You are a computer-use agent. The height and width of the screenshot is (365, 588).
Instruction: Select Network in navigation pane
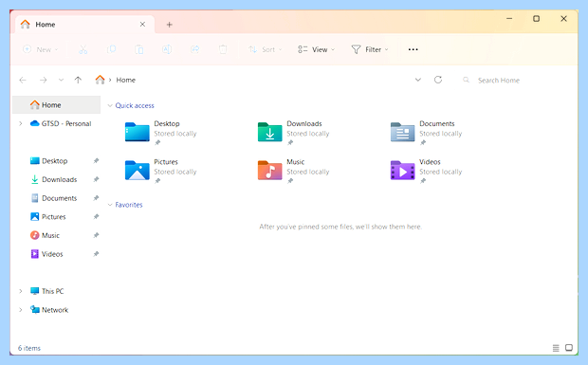[49, 310]
